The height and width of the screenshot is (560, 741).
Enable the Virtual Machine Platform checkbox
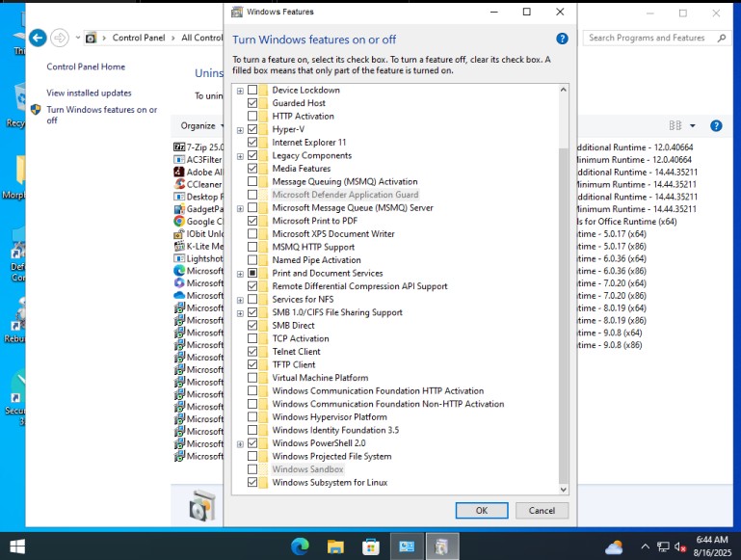252,378
